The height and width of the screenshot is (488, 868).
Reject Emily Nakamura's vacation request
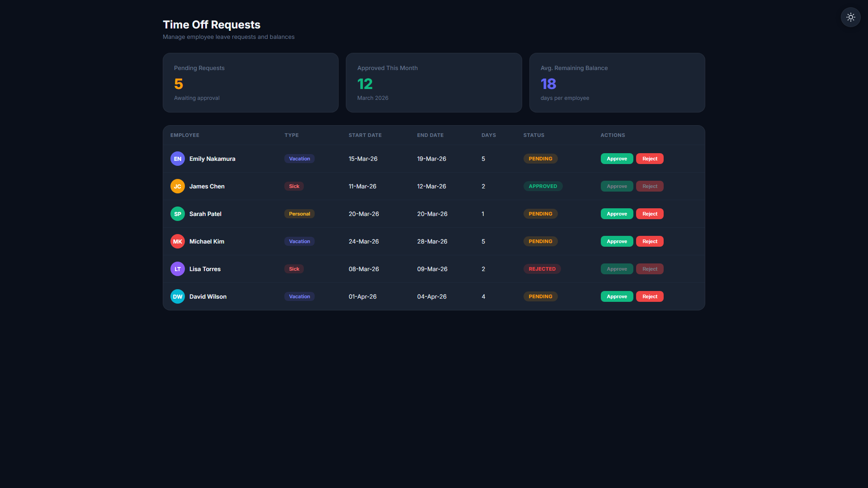tap(650, 159)
